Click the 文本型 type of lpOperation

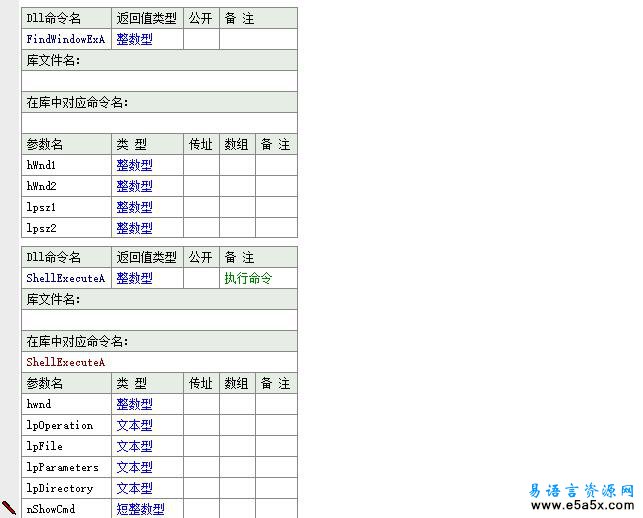[134, 425]
